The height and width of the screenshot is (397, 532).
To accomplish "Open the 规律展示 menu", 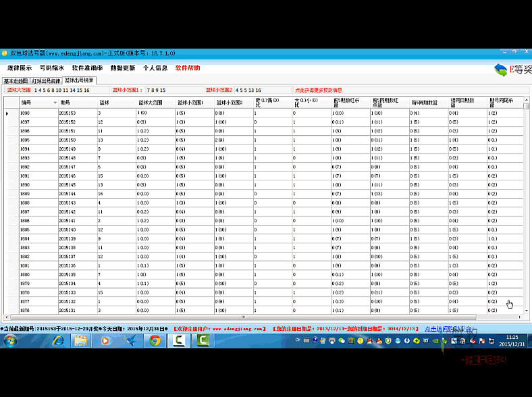I will click(20, 68).
